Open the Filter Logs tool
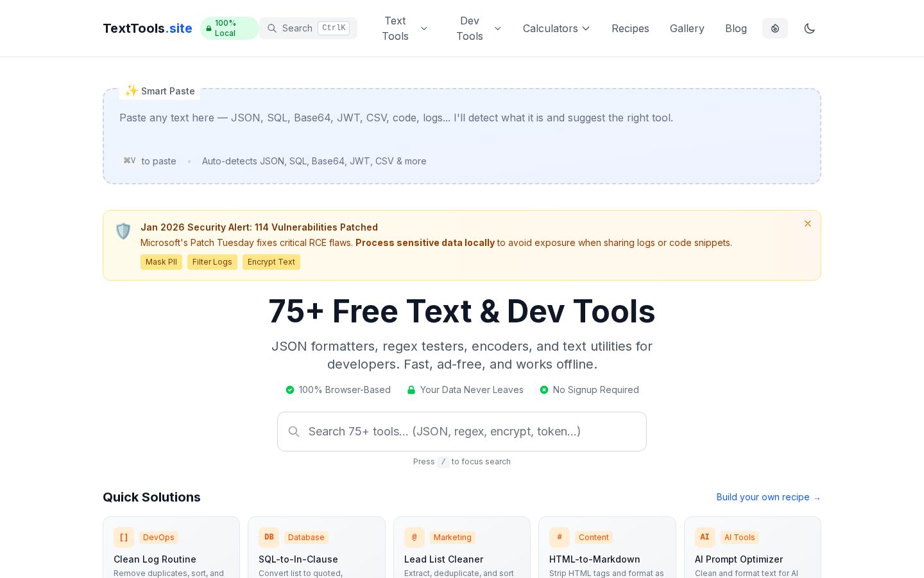 (212, 262)
